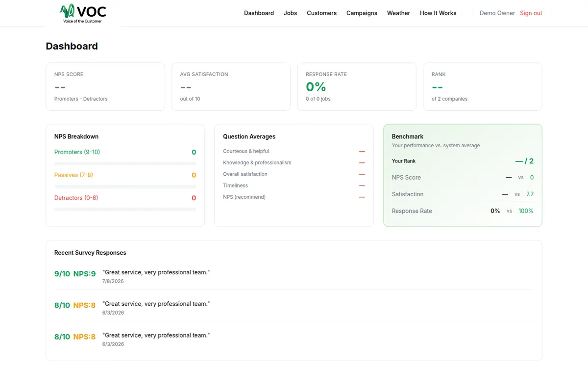Select the NPS Score summary card
588x368 pixels.
pyautogui.click(x=105, y=87)
